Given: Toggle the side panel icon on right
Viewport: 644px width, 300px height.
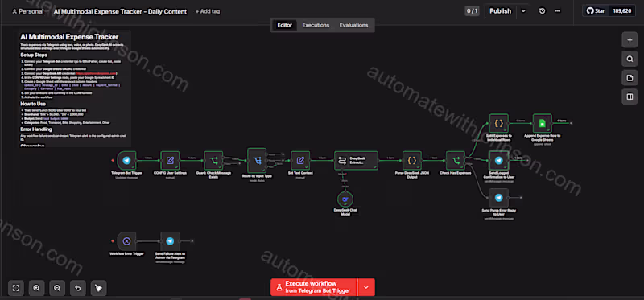Looking at the screenshot, I should point(630,97).
